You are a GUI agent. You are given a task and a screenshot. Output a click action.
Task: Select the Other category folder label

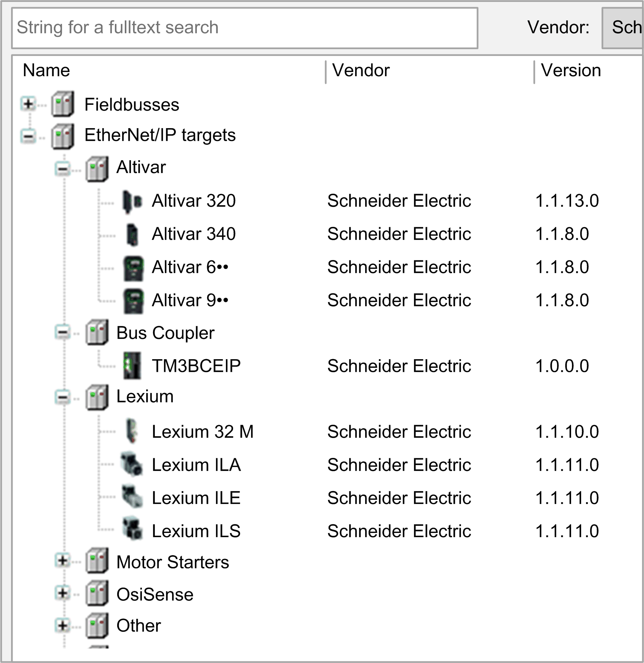point(138,626)
